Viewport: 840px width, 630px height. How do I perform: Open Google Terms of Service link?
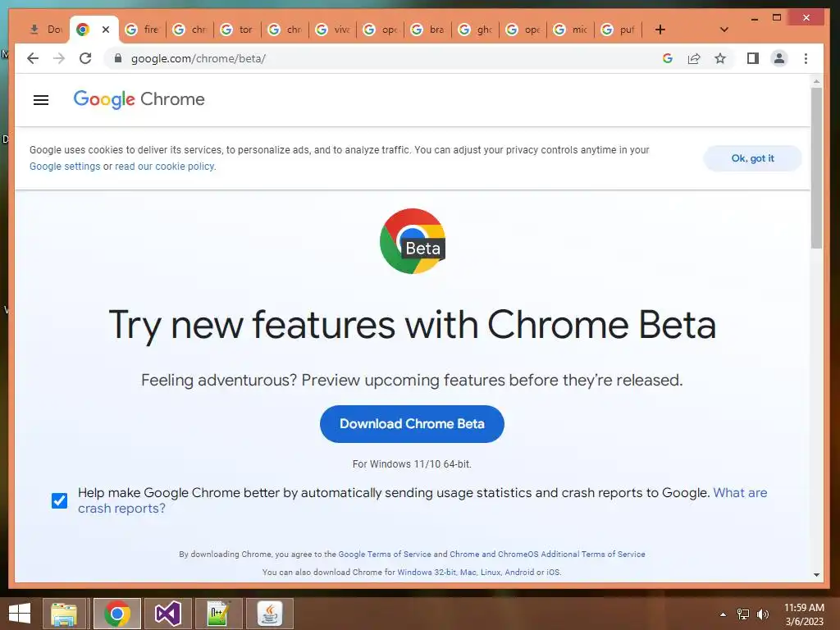pos(385,555)
